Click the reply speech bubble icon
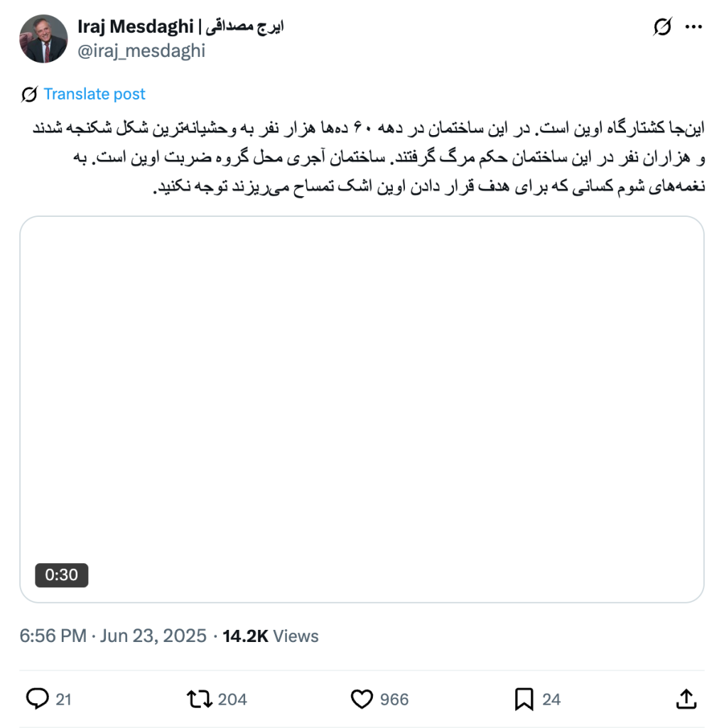 click(37, 700)
